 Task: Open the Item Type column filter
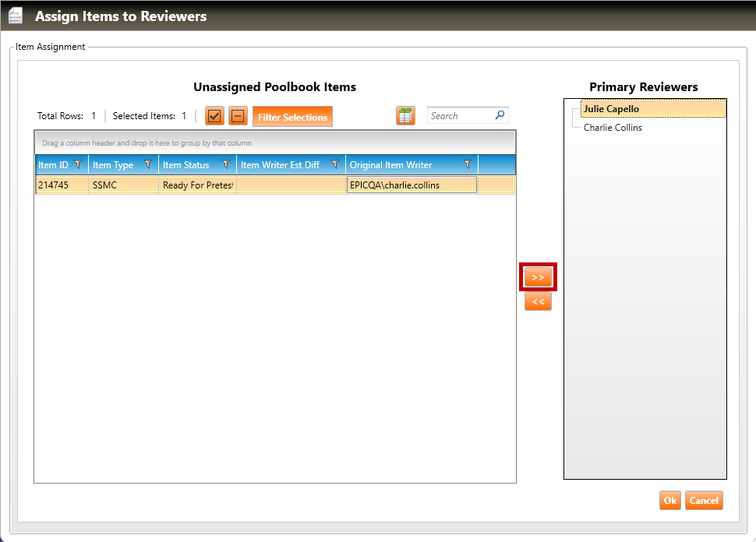pos(148,165)
